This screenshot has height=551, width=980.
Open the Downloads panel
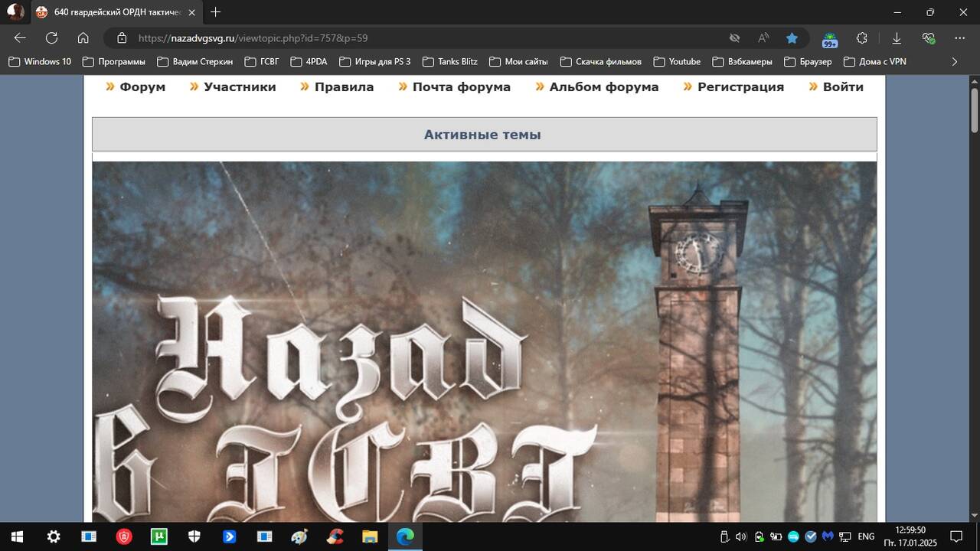click(896, 38)
